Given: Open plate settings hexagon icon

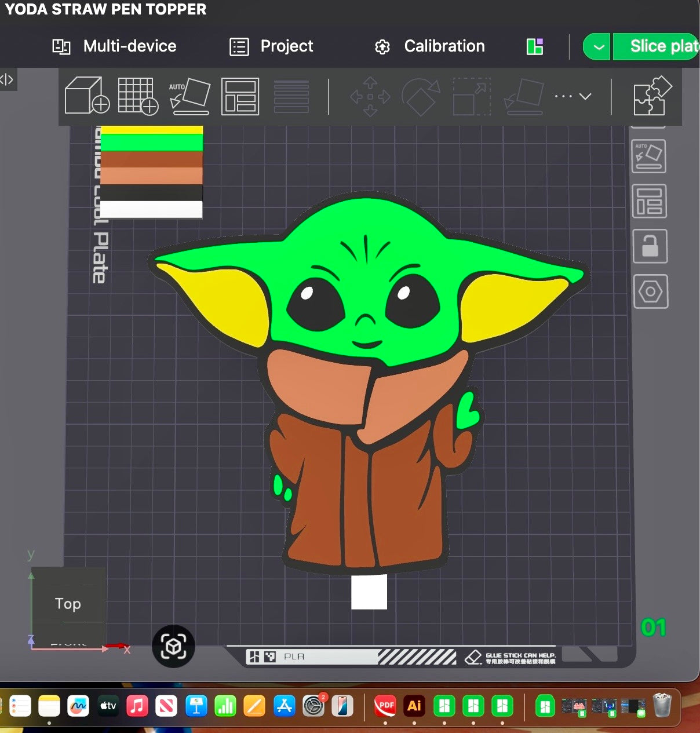Looking at the screenshot, I should click(650, 291).
